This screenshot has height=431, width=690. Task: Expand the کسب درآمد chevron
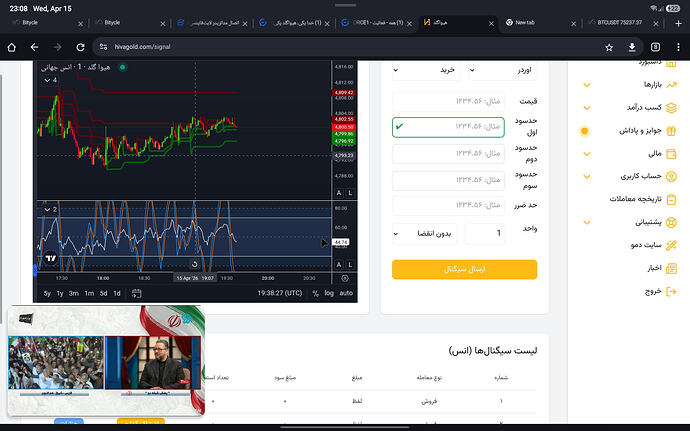[587, 108]
